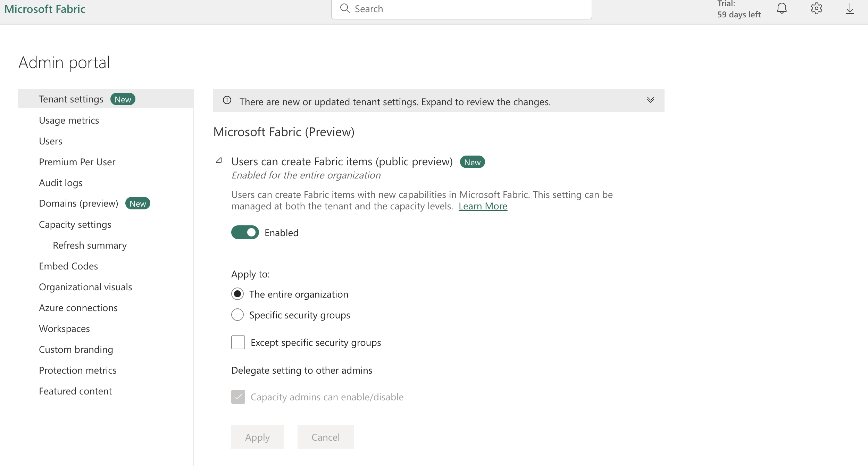Click Enabled for the entire organization text
The width and height of the screenshot is (868, 466).
tap(306, 175)
